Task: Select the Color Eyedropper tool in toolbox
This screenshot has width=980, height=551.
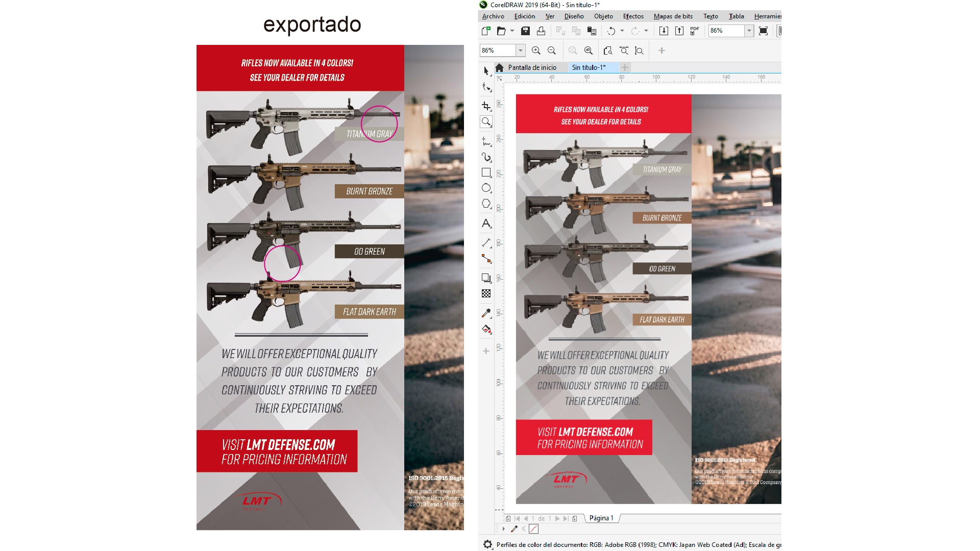Action: click(x=486, y=313)
